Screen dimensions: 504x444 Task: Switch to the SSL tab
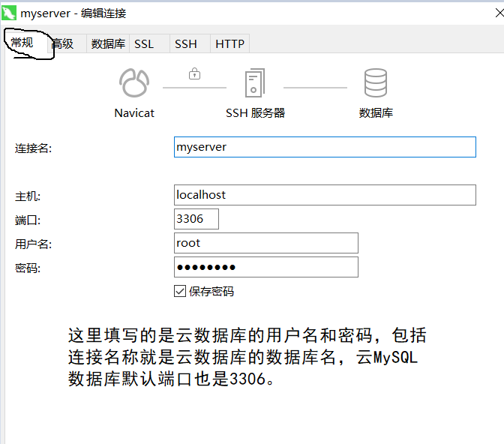click(149, 43)
